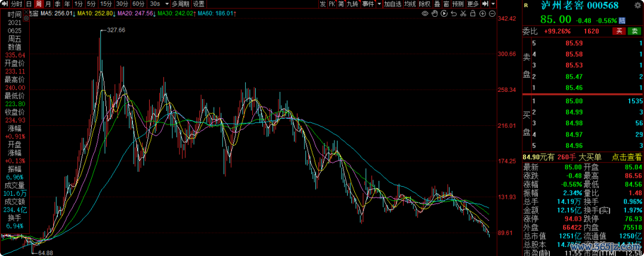Switch to the 分时 intraday chart tab

point(17,4)
